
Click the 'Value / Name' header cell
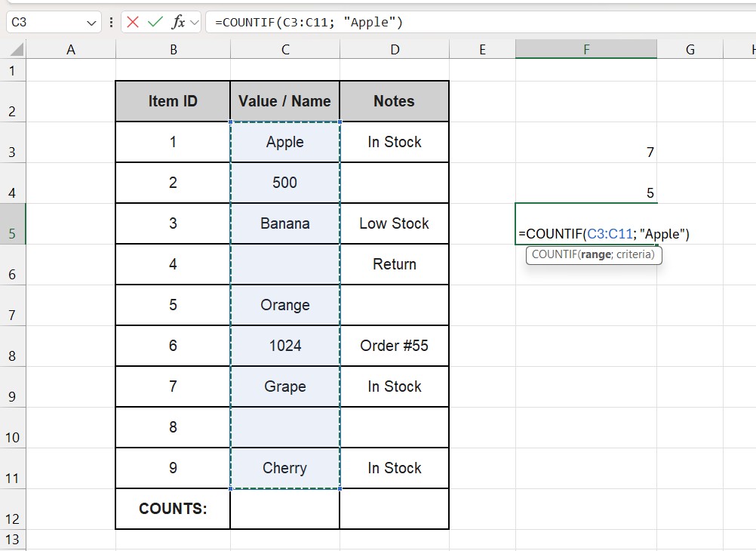click(x=285, y=101)
